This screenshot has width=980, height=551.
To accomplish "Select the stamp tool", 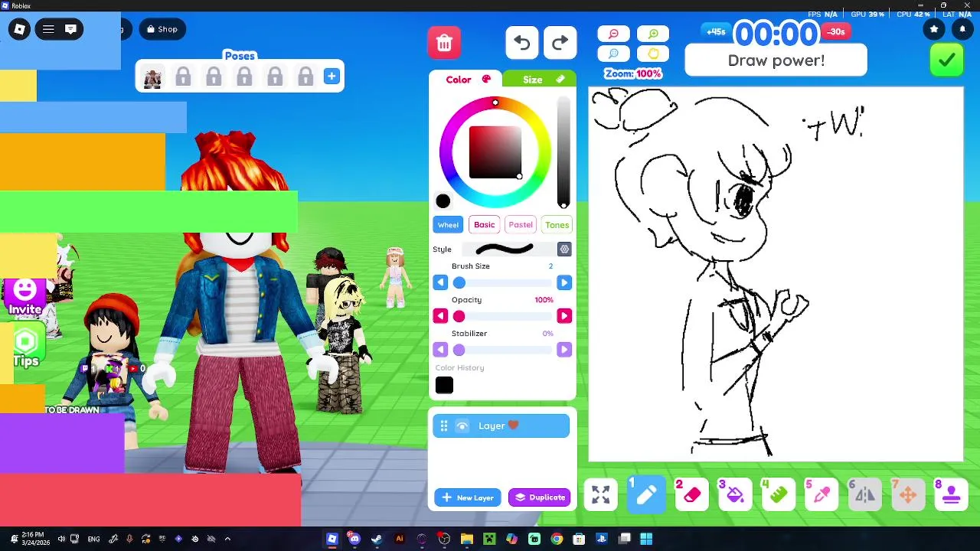I will (x=952, y=495).
